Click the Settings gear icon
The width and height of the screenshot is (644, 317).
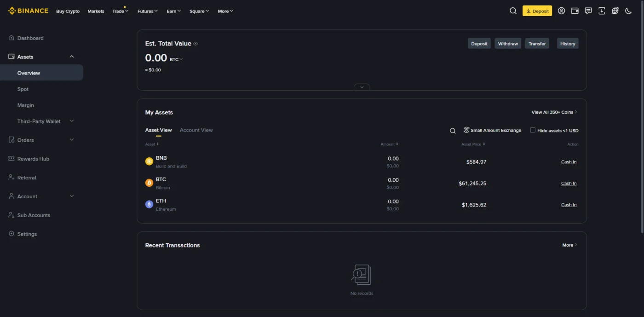[x=11, y=234]
